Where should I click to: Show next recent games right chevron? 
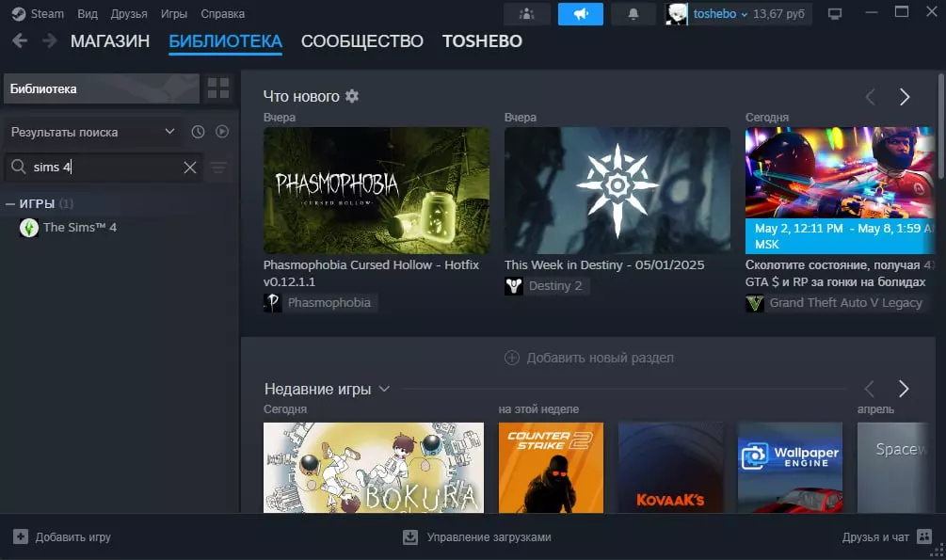904,389
